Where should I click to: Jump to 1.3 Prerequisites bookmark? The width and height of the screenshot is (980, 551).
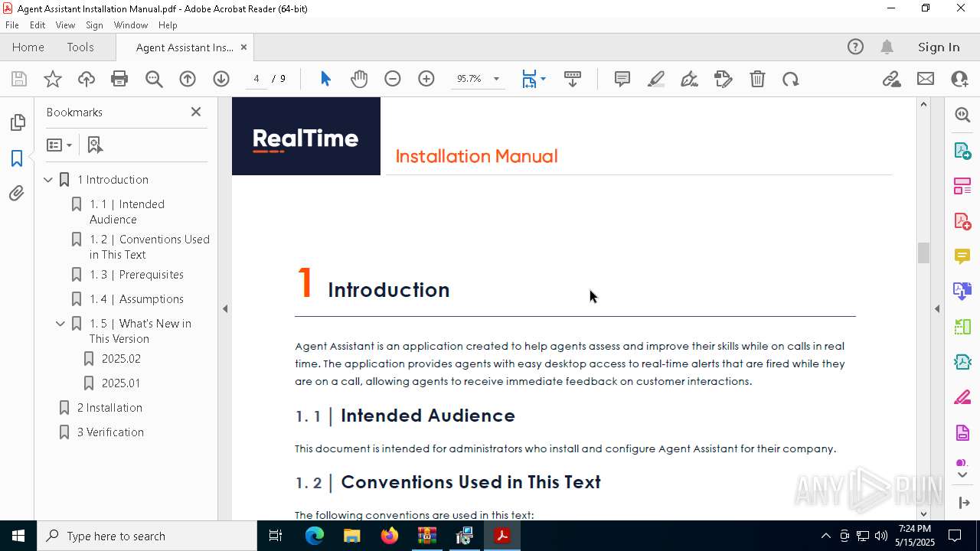136,275
